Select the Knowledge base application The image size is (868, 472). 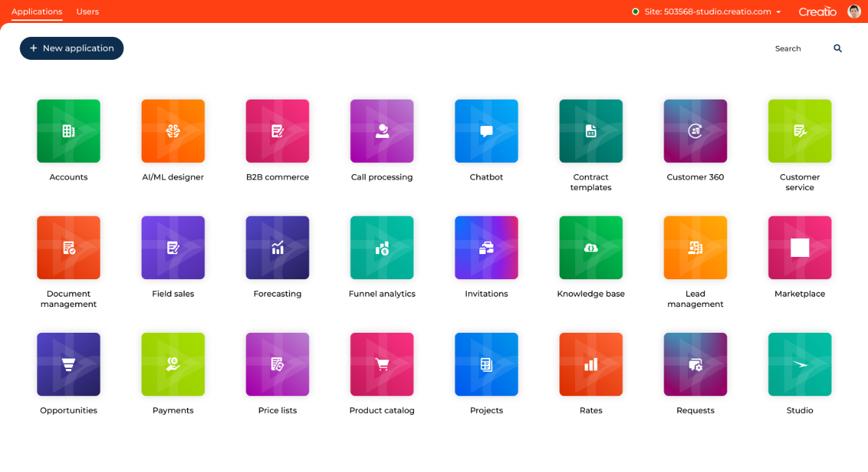pyautogui.click(x=590, y=247)
